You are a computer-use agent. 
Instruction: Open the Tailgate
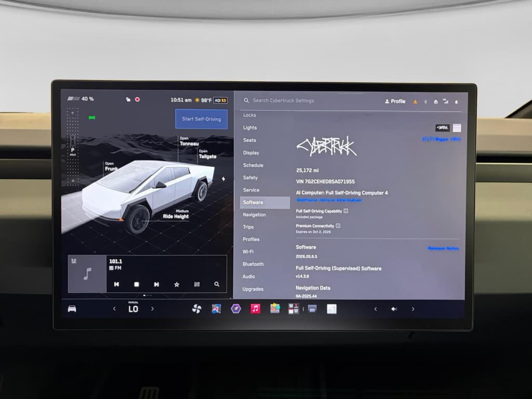point(207,154)
